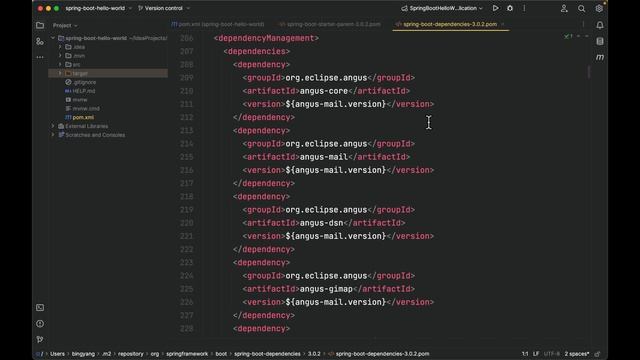Screen dimensions: 640x360
Task: Open the Code With Me user icon
Action: click(x=564, y=9)
